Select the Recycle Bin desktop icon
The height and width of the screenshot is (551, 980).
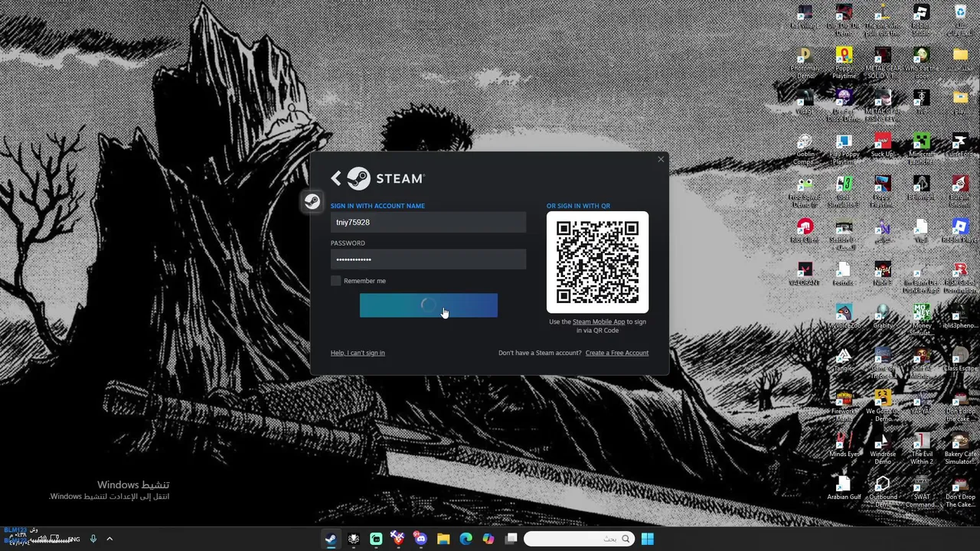pos(960,20)
